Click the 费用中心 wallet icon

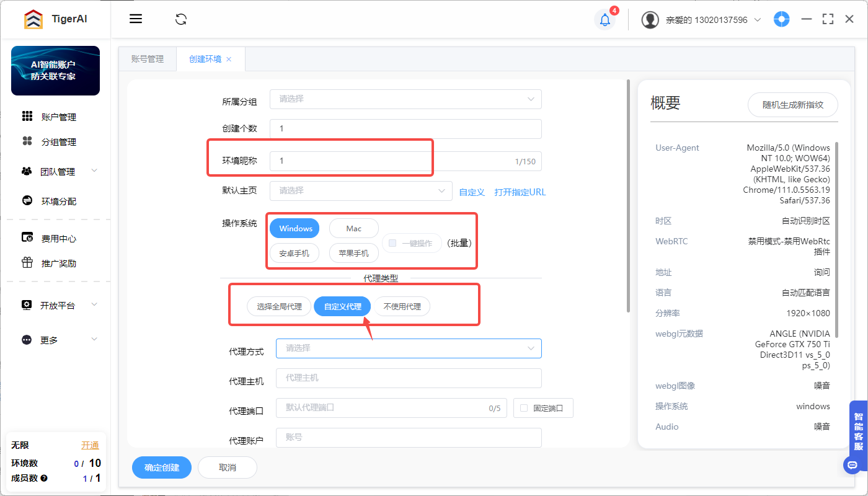27,237
